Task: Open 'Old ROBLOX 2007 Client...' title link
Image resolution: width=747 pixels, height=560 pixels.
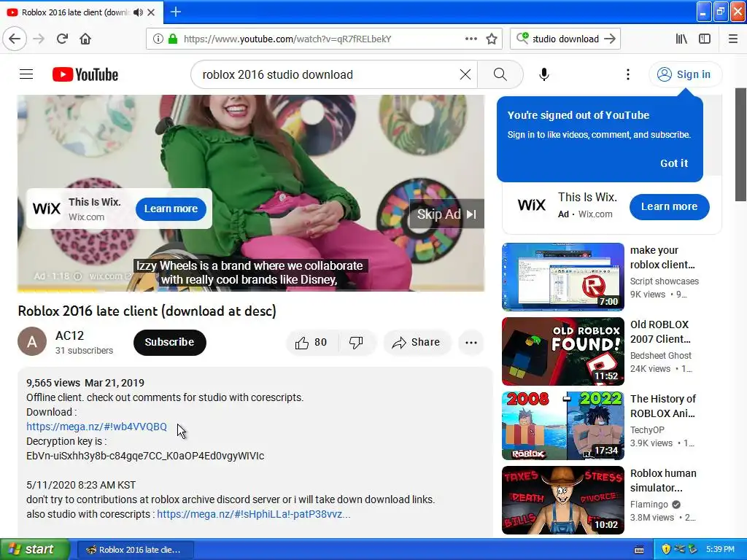Action: 660,332
